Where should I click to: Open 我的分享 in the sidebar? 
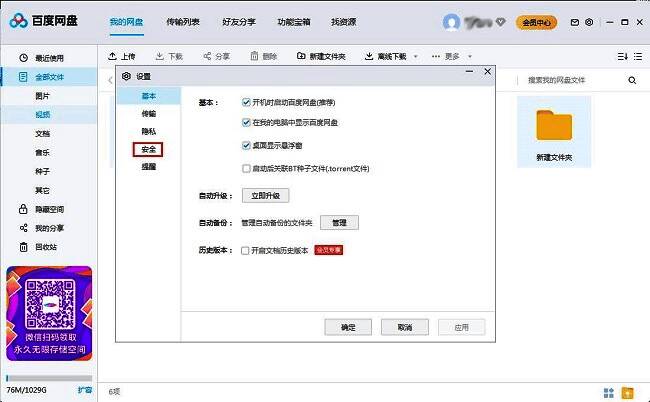(49, 228)
